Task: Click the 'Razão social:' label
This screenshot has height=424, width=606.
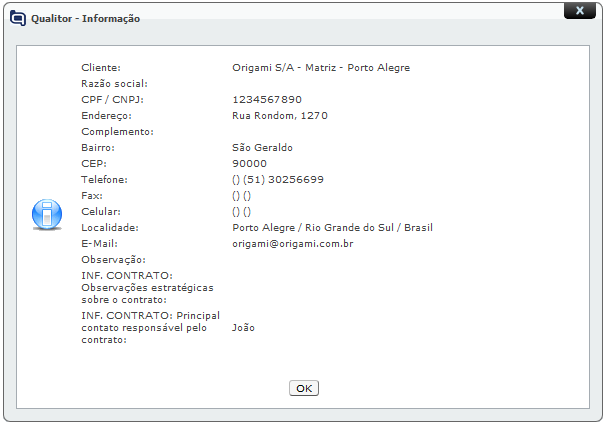Action: pos(114,83)
